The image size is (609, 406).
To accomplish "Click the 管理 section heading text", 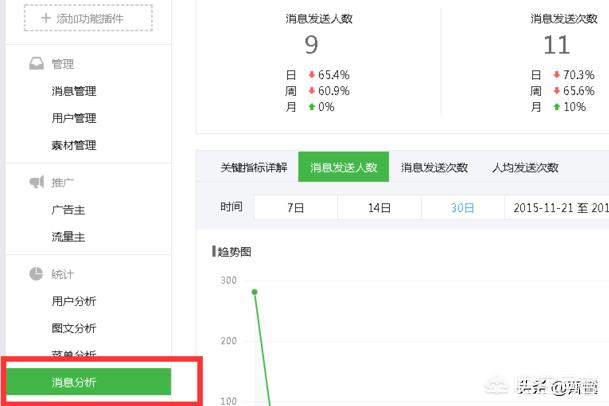I will click(x=63, y=64).
